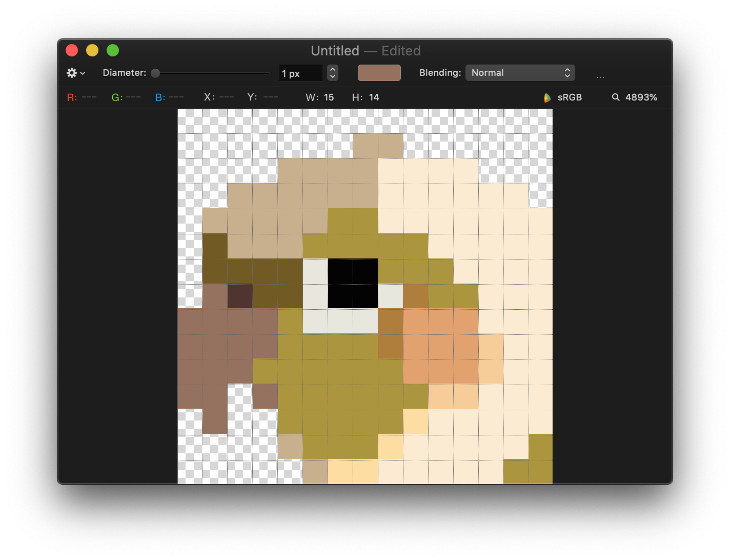730x560 pixels.
Task: Click the "Blending:" label
Action: [440, 73]
